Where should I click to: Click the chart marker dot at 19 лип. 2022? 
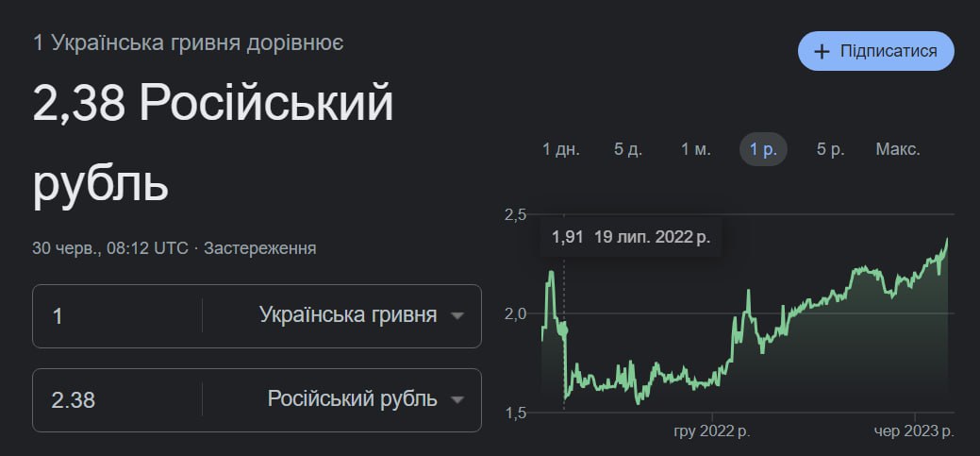point(564,328)
